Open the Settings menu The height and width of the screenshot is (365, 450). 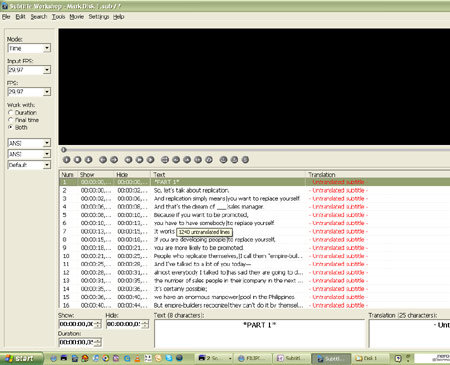click(x=99, y=17)
